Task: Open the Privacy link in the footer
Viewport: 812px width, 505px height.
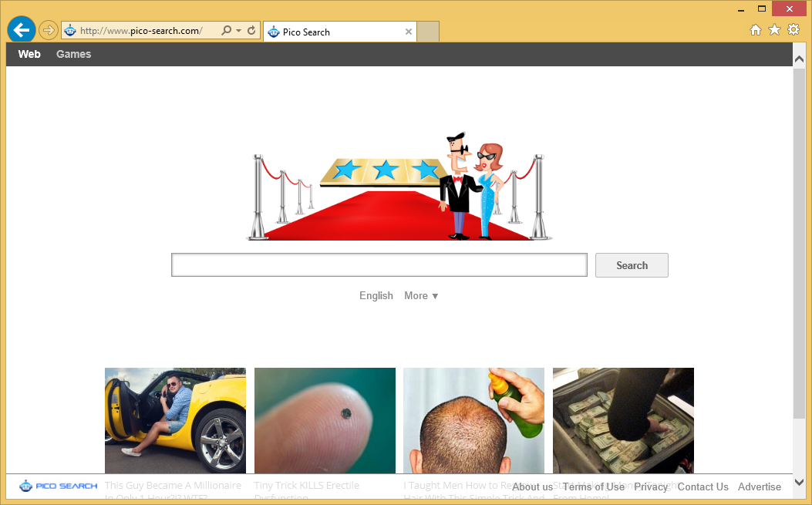Action: click(651, 486)
